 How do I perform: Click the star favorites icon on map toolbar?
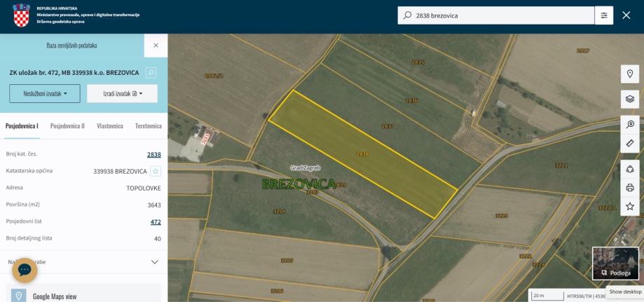point(629,207)
